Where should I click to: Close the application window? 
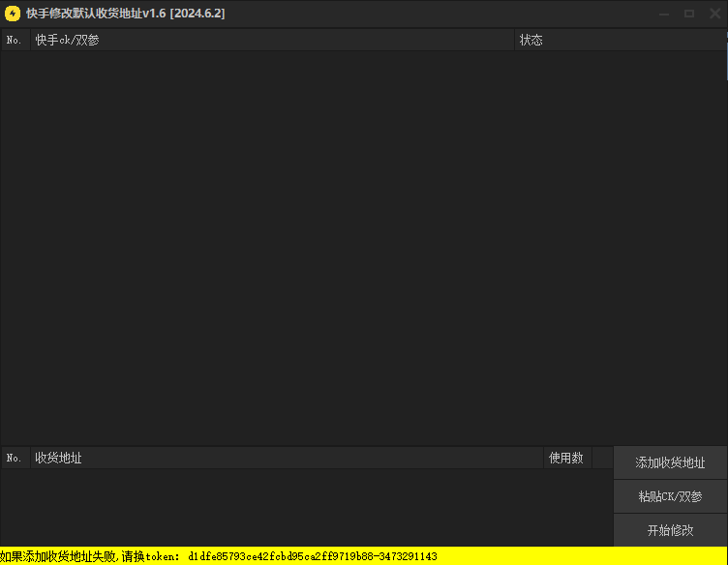point(715,14)
